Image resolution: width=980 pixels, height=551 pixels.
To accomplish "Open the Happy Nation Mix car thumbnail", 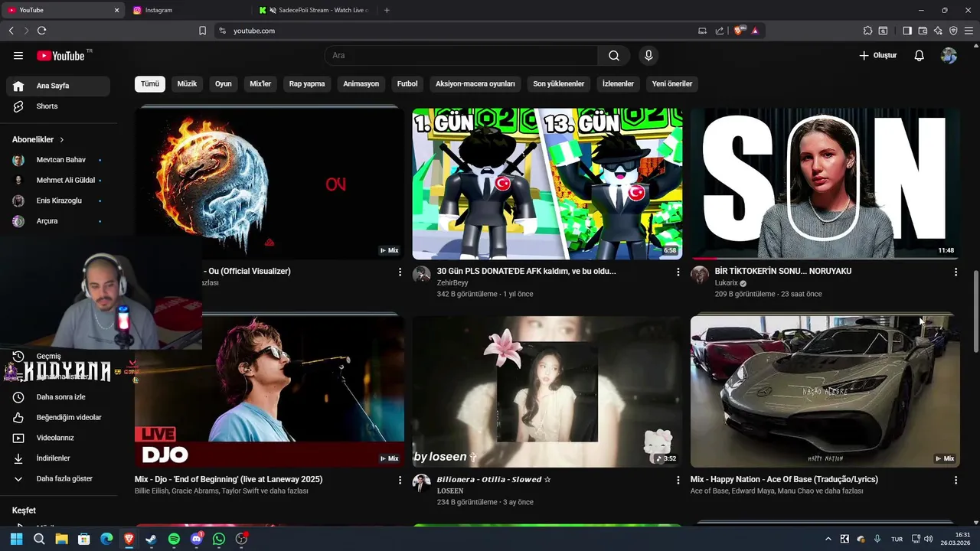I will click(825, 391).
